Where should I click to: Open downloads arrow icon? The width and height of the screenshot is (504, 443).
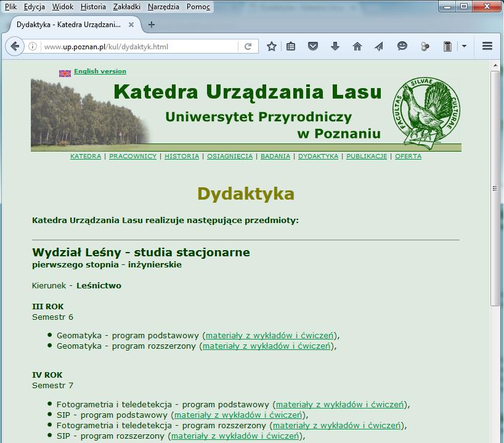coord(335,46)
